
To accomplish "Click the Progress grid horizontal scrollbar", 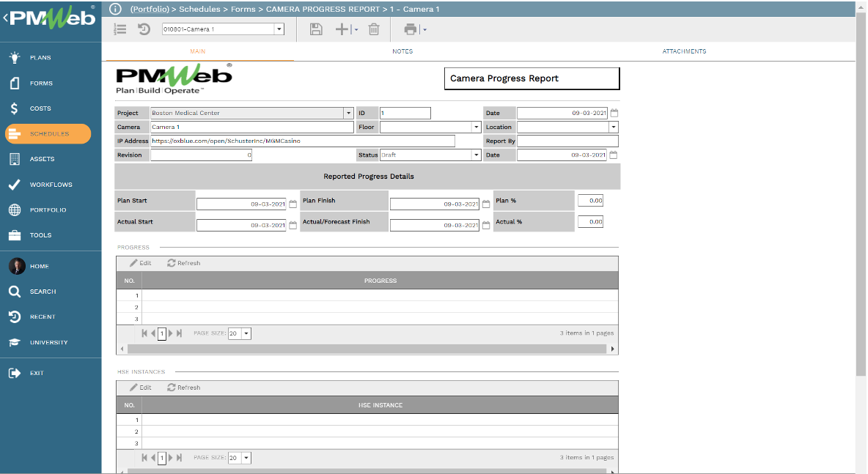I will tap(367, 349).
